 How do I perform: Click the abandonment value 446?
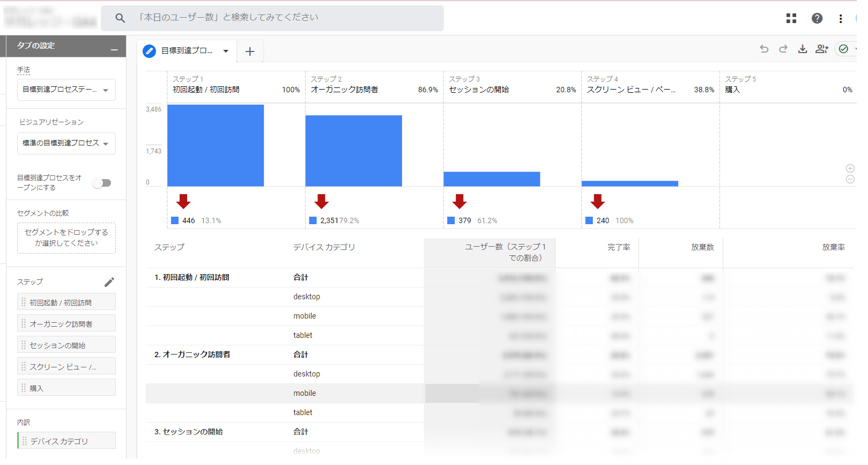(x=189, y=220)
